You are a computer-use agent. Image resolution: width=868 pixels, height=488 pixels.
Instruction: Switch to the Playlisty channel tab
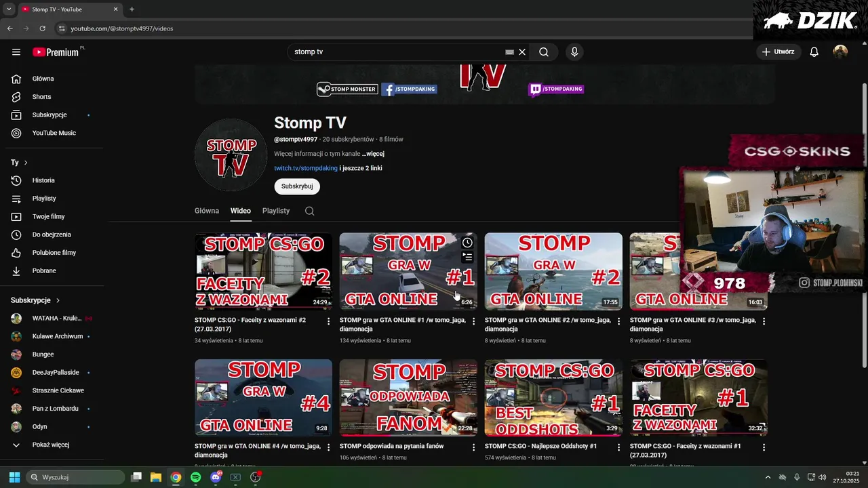[276, 211]
